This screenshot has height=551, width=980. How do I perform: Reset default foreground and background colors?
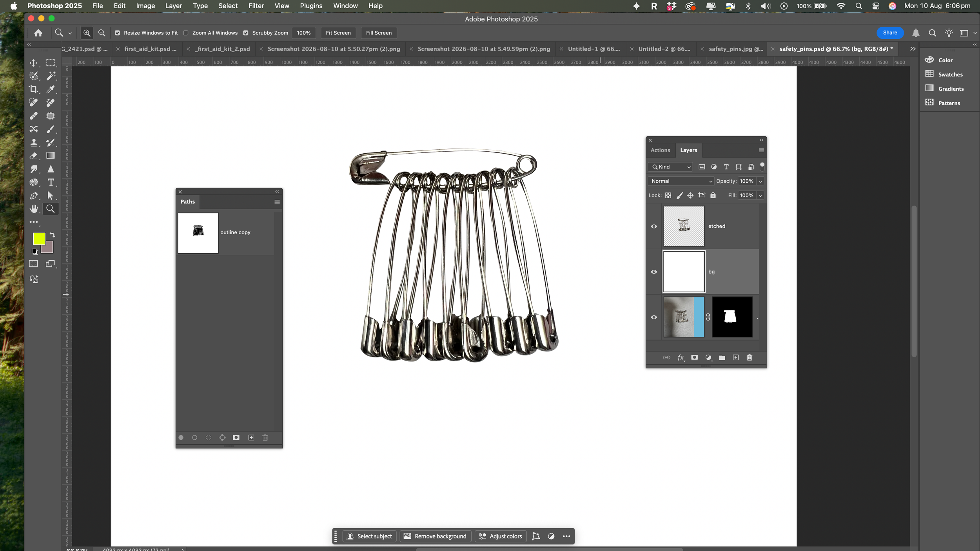pyautogui.click(x=35, y=252)
